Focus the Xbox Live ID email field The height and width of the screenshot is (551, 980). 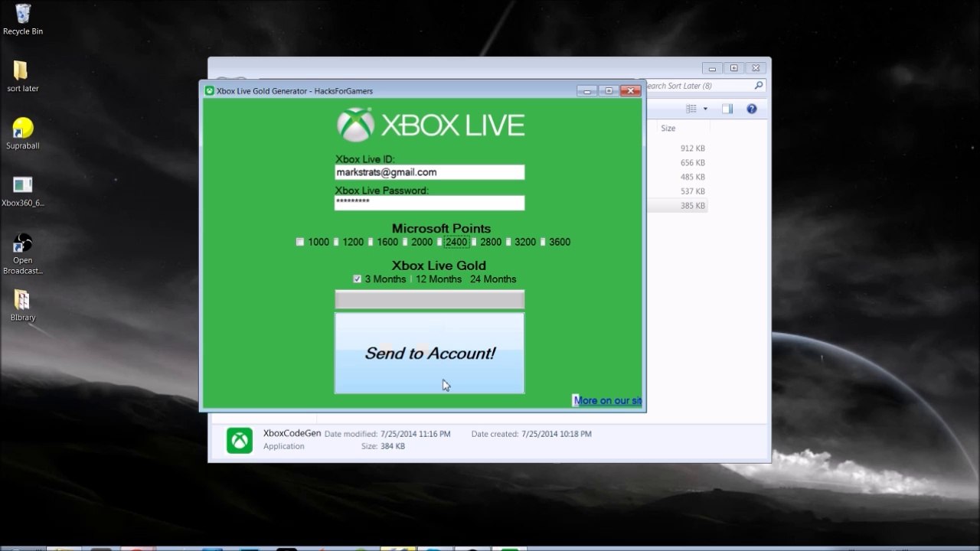pos(430,172)
